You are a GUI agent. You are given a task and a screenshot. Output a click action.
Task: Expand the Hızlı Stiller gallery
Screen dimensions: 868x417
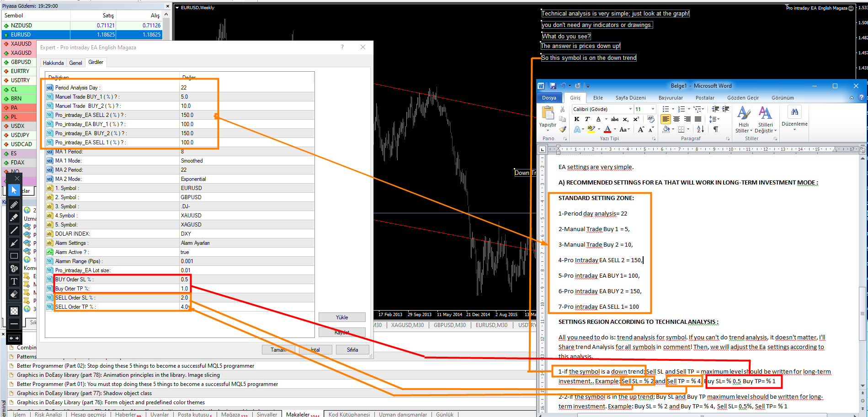(744, 120)
